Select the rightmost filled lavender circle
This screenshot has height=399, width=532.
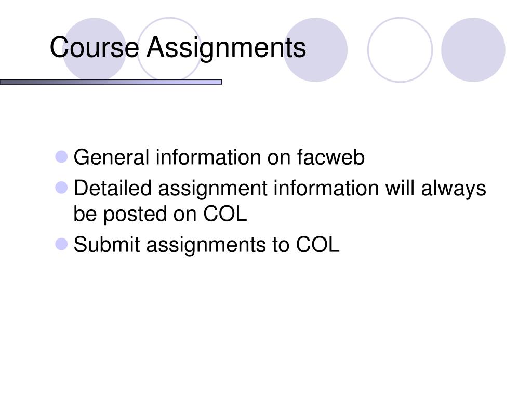point(473,50)
